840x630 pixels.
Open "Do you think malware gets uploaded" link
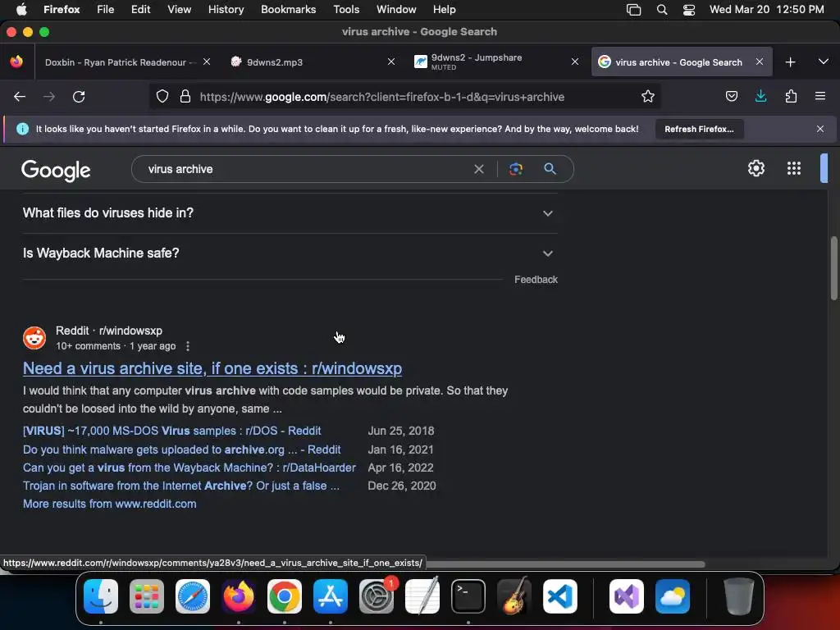pos(181,450)
